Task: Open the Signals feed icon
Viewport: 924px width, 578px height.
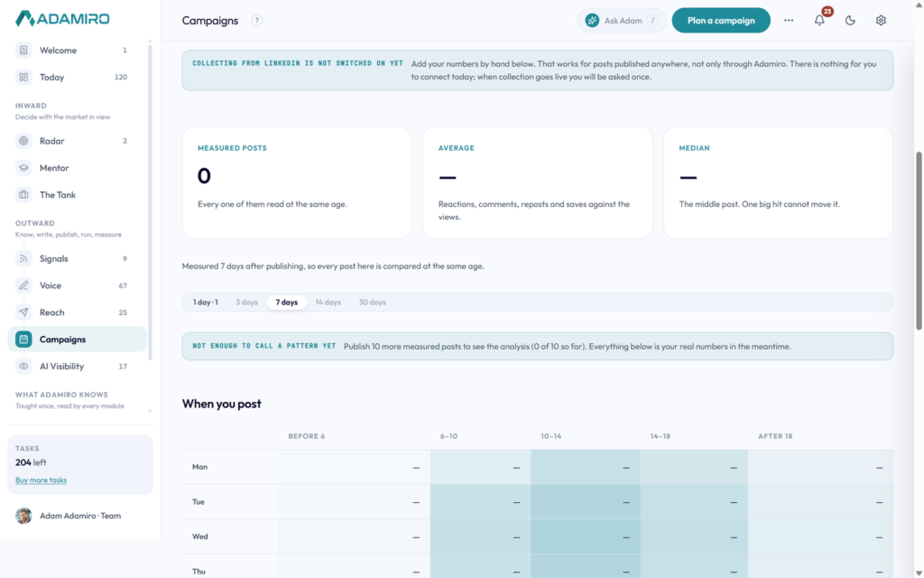Action: point(23,258)
